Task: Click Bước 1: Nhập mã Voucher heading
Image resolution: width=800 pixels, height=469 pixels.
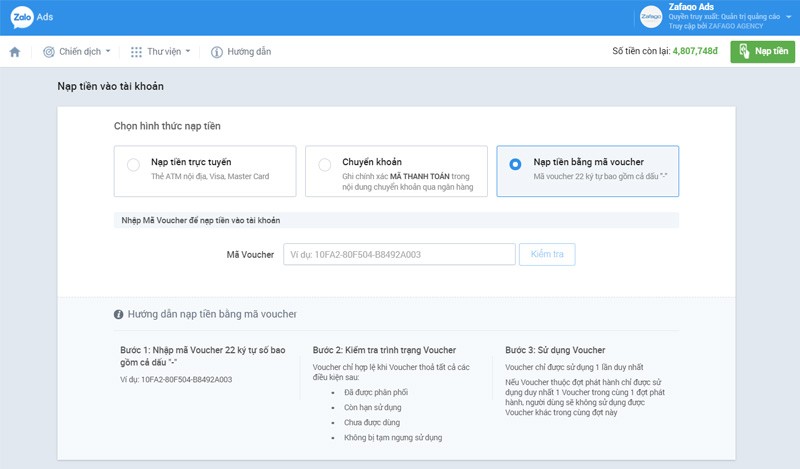Action: [x=203, y=356]
